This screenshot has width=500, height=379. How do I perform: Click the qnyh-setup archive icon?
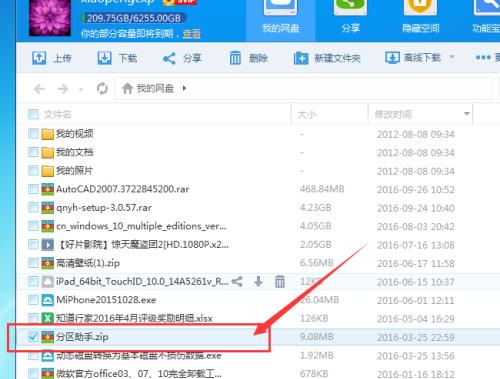(x=47, y=208)
